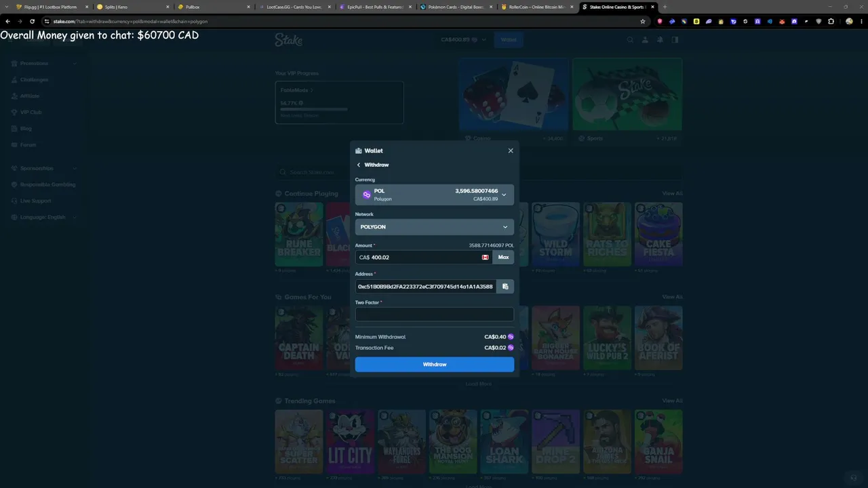The height and width of the screenshot is (488, 868).
Task: Click the CA$ amount input field
Action: click(x=424, y=258)
